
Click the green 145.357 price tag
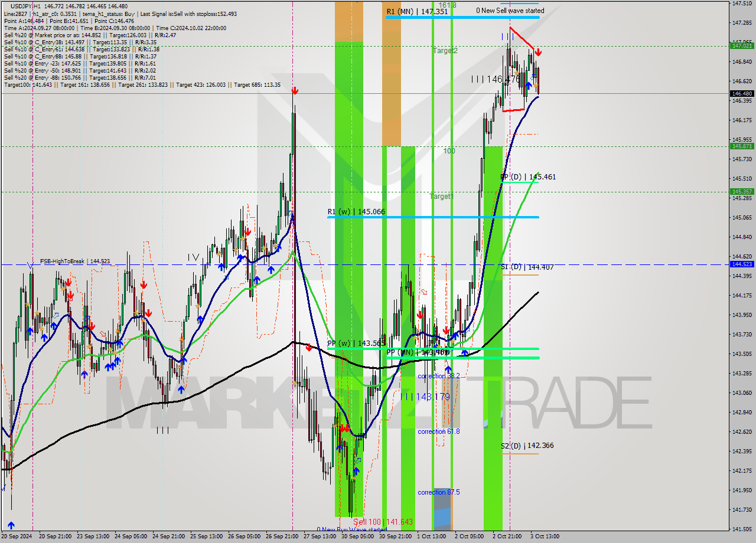[x=742, y=191]
